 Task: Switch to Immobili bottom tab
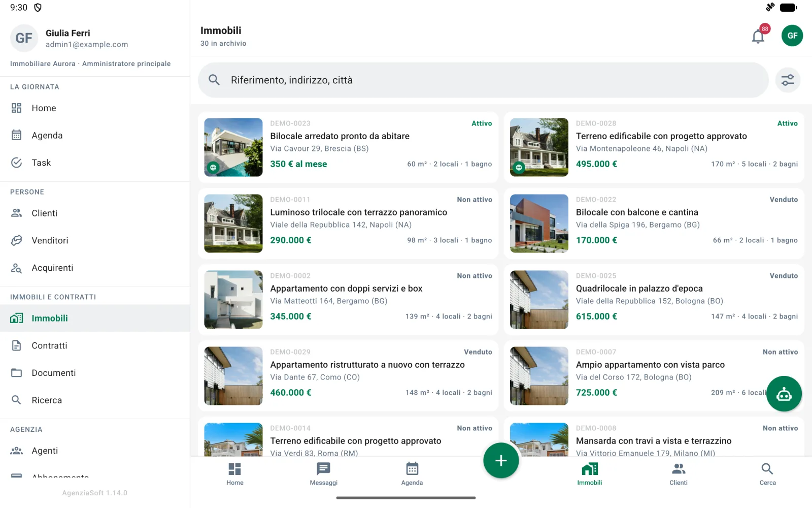coord(590,474)
